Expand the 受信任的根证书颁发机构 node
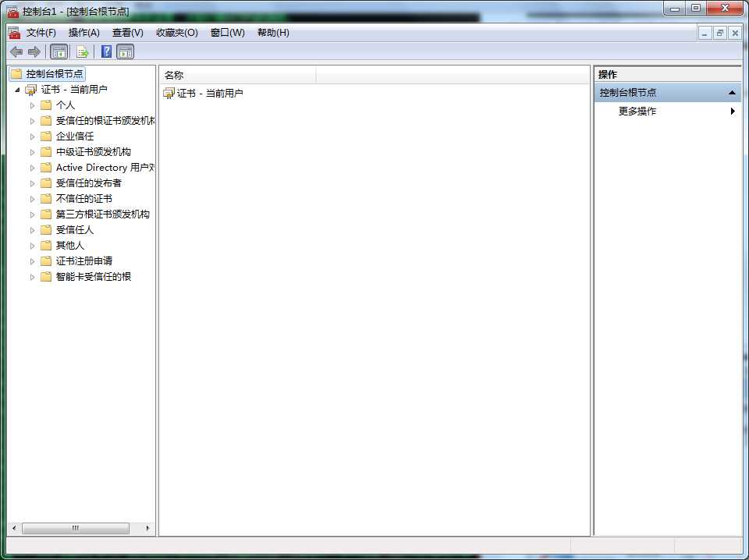 click(x=33, y=121)
